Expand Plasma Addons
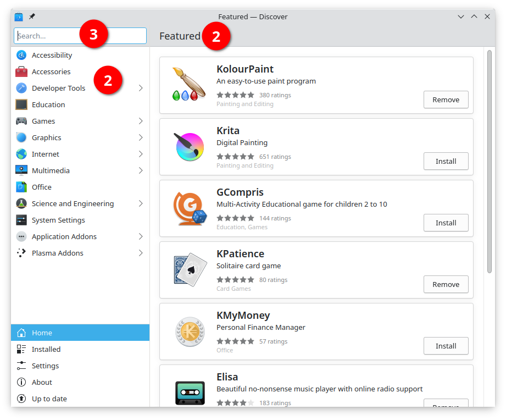Screen dimensions: 506x420 [x=141, y=253]
